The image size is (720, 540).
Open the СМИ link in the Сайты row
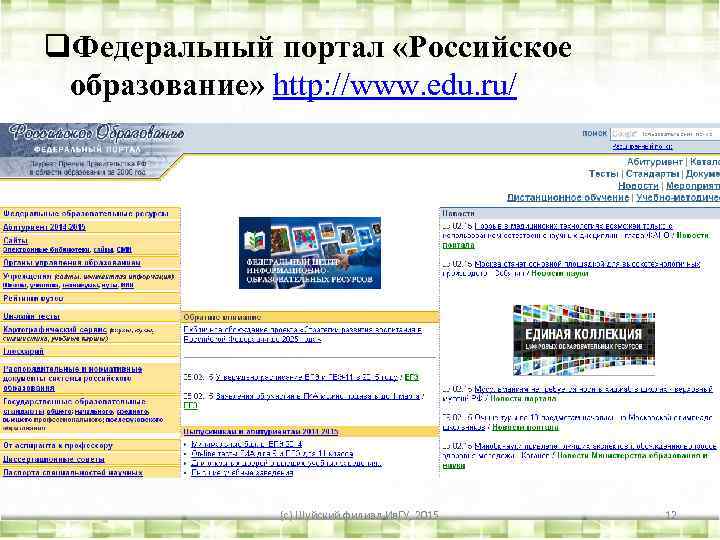[124, 249]
